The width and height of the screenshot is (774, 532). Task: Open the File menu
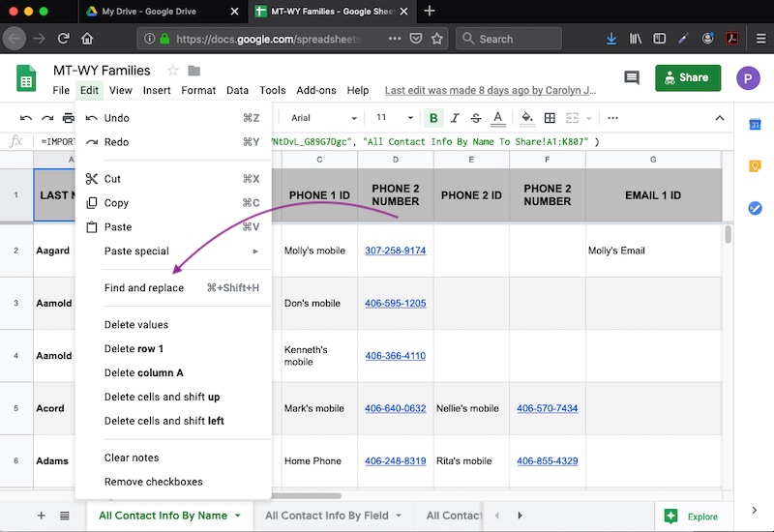point(61,90)
